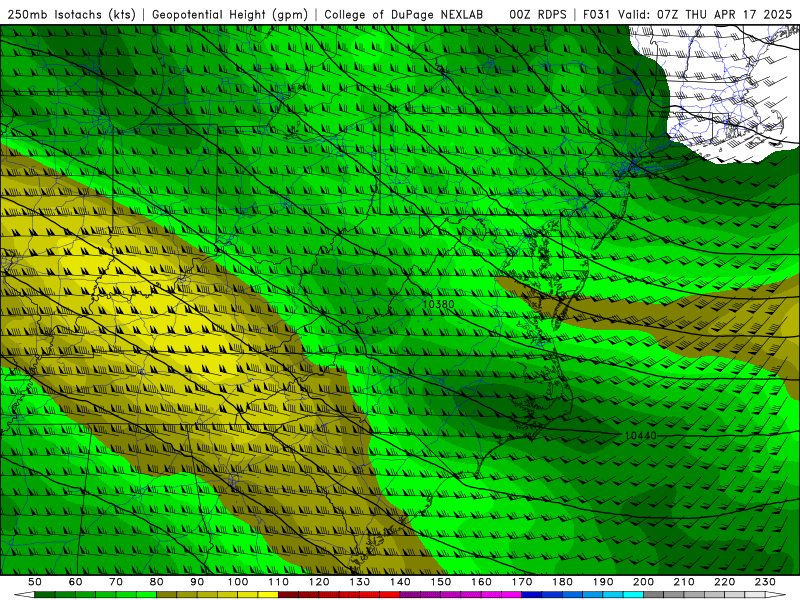Select the gray 200–205 knot legend swatch
The width and height of the screenshot is (800, 600).
[x=654, y=594]
